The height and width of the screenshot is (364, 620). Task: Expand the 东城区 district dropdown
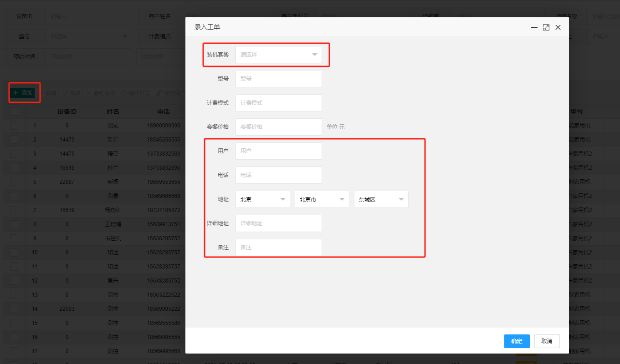pos(381,199)
